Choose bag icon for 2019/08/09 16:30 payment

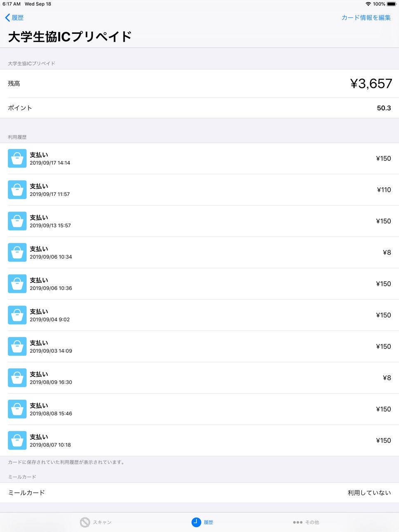click(17, 378)
